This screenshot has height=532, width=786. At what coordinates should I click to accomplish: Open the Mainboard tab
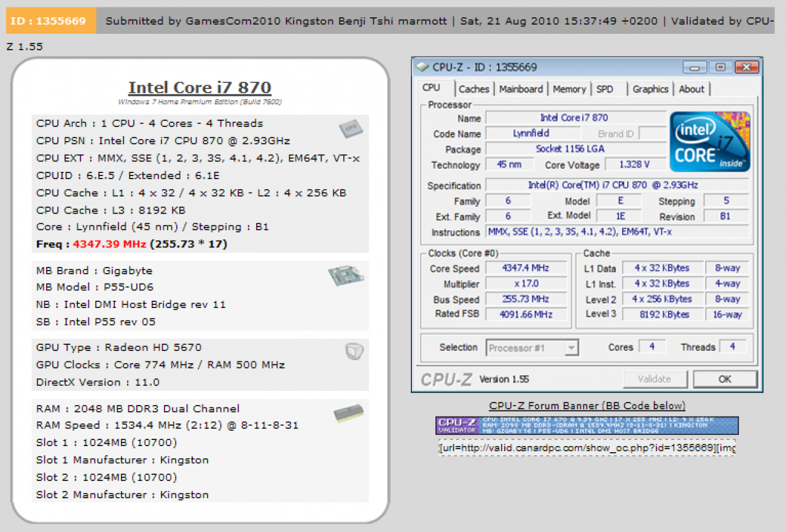point(521,89)
